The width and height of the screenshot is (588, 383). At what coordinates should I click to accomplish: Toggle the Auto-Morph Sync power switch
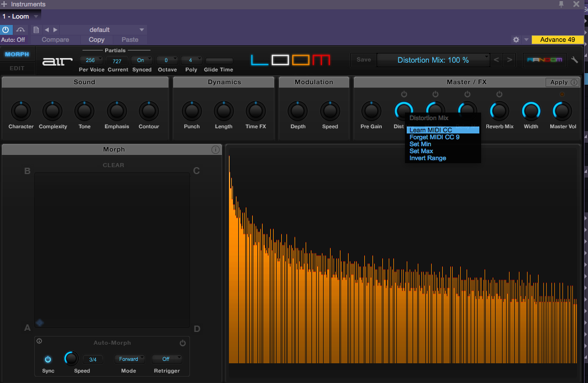pos(48,359)
